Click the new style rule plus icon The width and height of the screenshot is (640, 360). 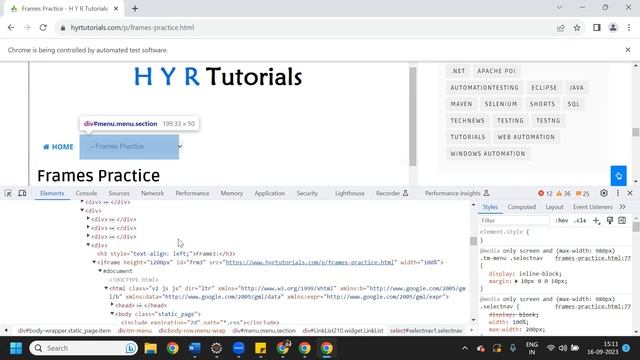(x=596, y=220)
